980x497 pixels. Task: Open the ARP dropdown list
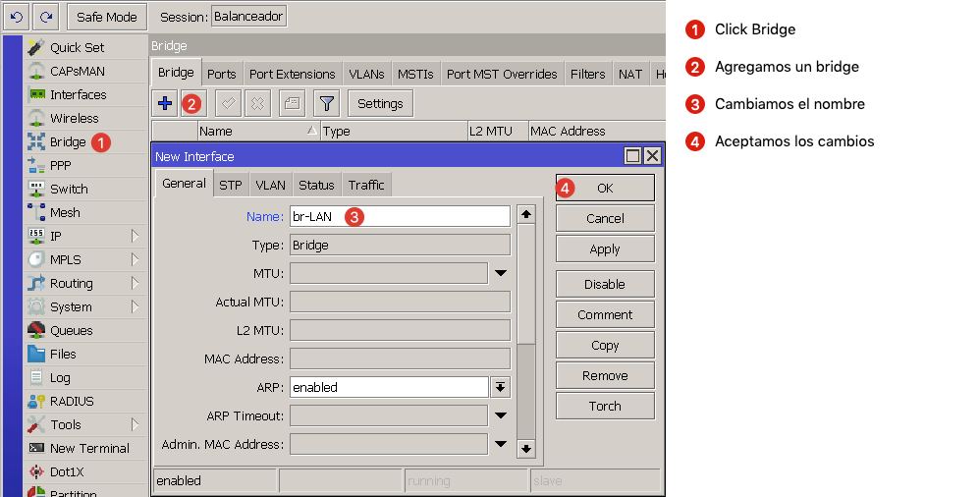(x=501, y=387)
